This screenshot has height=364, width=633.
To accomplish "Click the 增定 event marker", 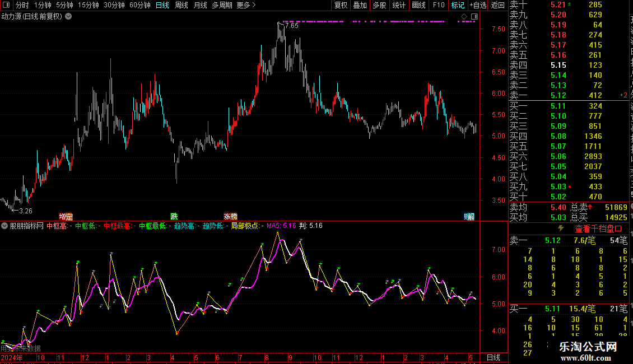I will pos(66,217).
